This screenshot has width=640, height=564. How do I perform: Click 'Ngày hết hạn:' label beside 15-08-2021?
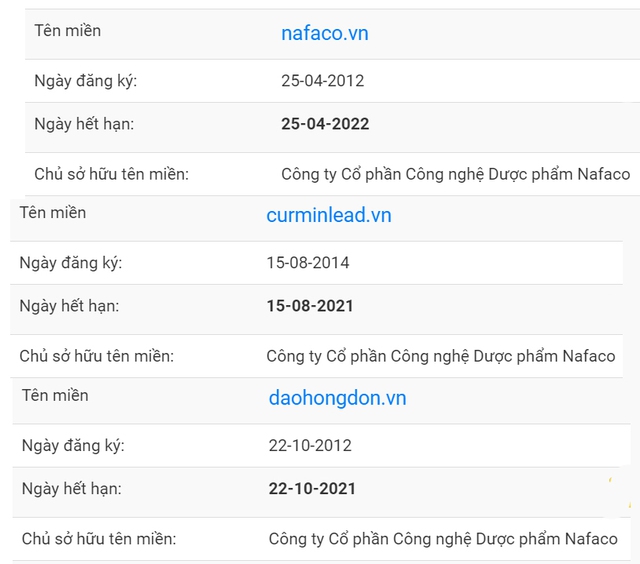[69, 306]
